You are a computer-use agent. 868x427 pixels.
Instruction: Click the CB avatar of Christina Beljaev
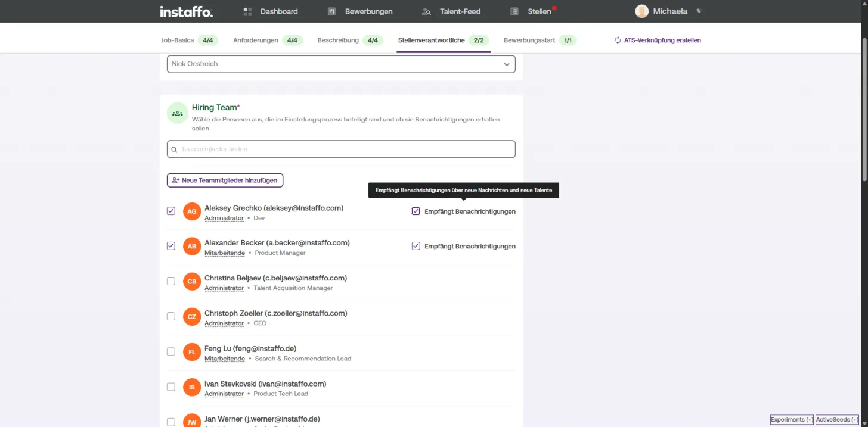click(x=192, y=282)
